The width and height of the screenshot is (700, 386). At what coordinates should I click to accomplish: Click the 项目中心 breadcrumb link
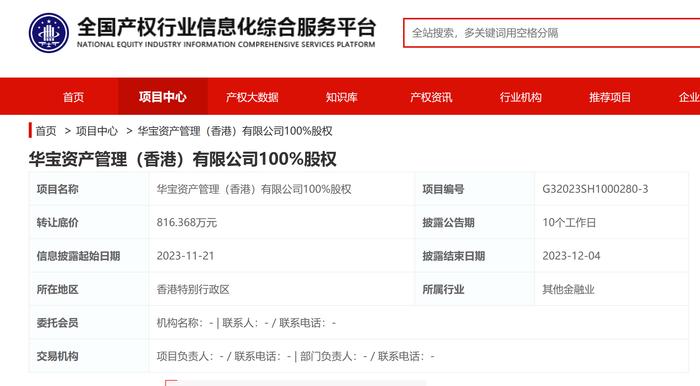point(97,131)
